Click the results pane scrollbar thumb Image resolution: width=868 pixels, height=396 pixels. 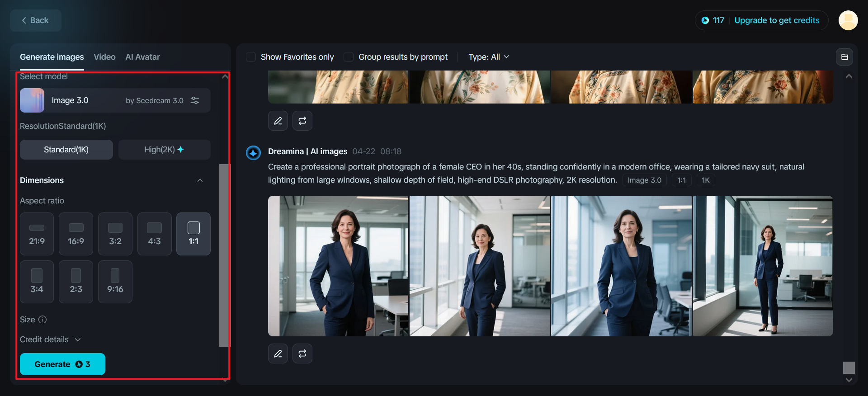pyautogui.click(x=849, y=368)
